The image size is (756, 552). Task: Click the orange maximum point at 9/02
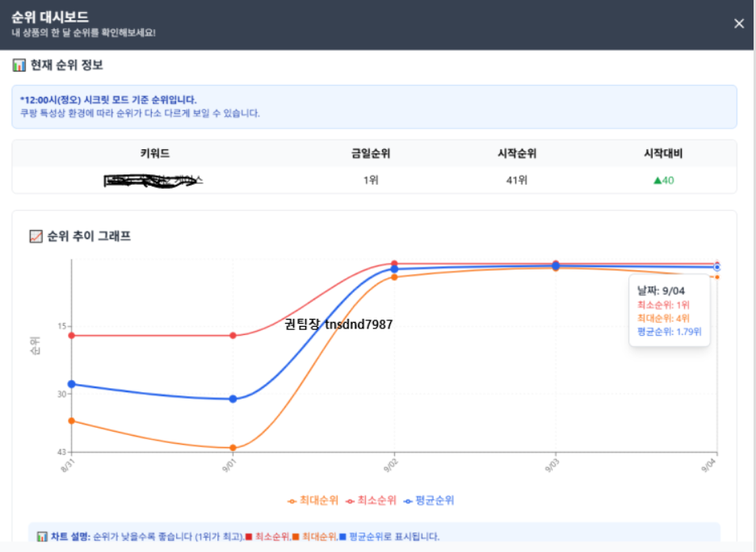(x=394, y=277)
